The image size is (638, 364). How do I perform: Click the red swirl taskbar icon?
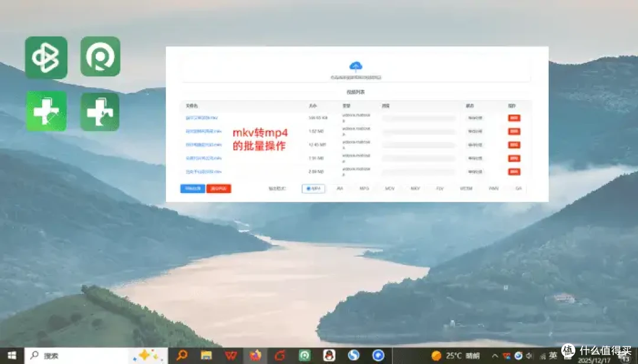coord(280,356)
